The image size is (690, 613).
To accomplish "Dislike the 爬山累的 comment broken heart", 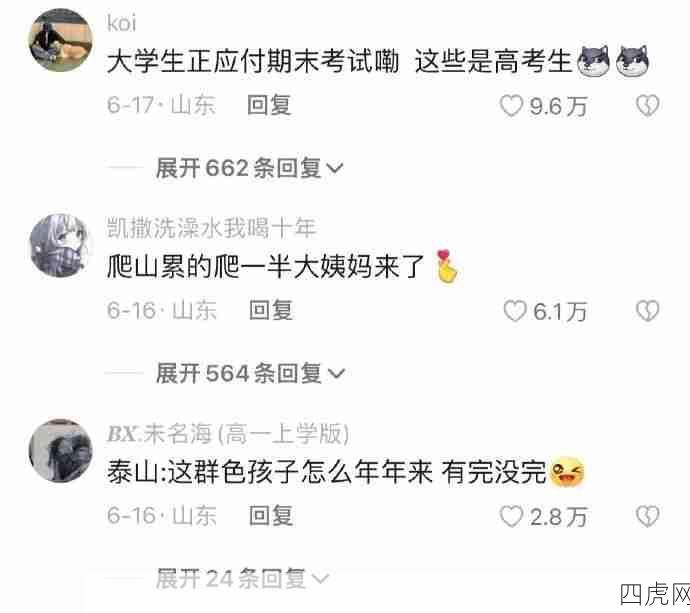I will (648, 311).
